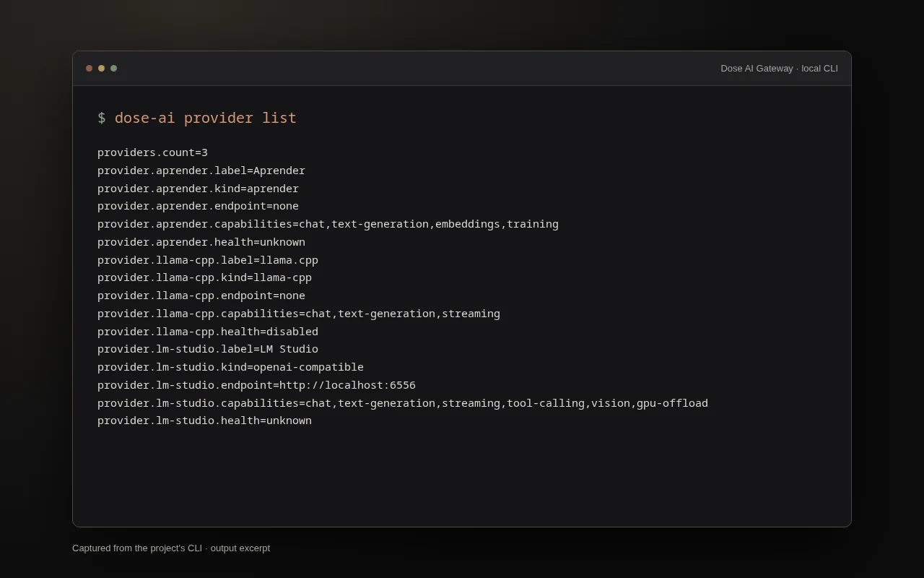This screenshot has height=578, width=924.
Task: Select the lm-studio capabilities line
Action: tap(403, 403)
